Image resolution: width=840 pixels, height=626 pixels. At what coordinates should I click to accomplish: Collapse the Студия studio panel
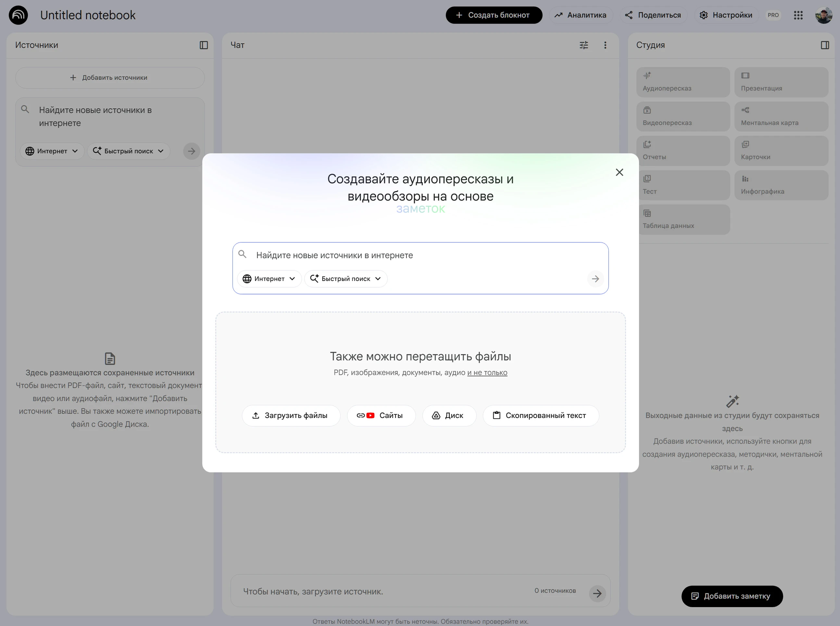coord(825,45)
